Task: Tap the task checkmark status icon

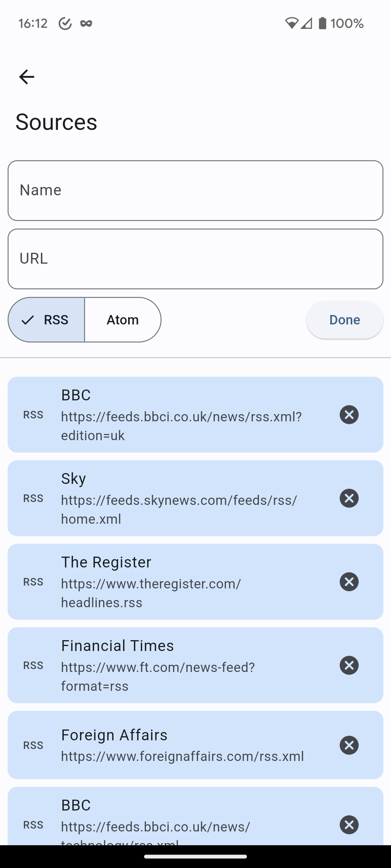Action: click(65, 24)
